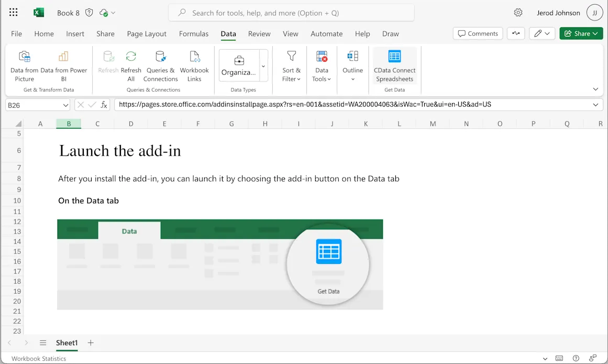The image size is (608, 364).
Task: Expand the formula bar chevron
Action: [x=595, y=105]
